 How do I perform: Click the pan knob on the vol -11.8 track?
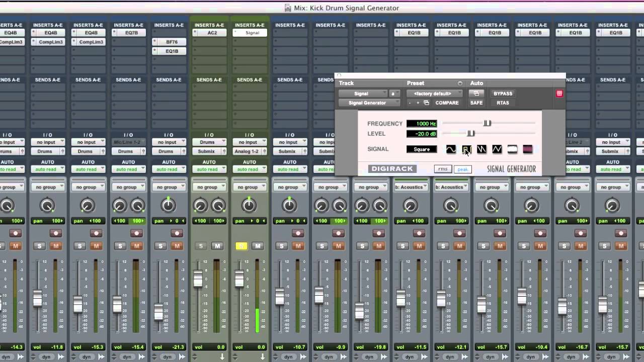click(47, 205)
